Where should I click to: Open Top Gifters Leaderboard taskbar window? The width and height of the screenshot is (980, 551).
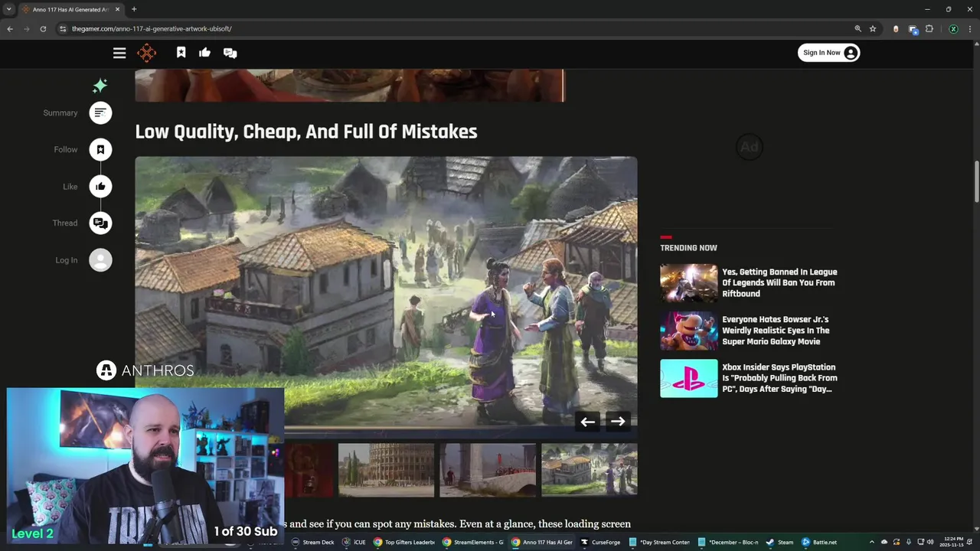pyautogui.click(x=404, y=543)
